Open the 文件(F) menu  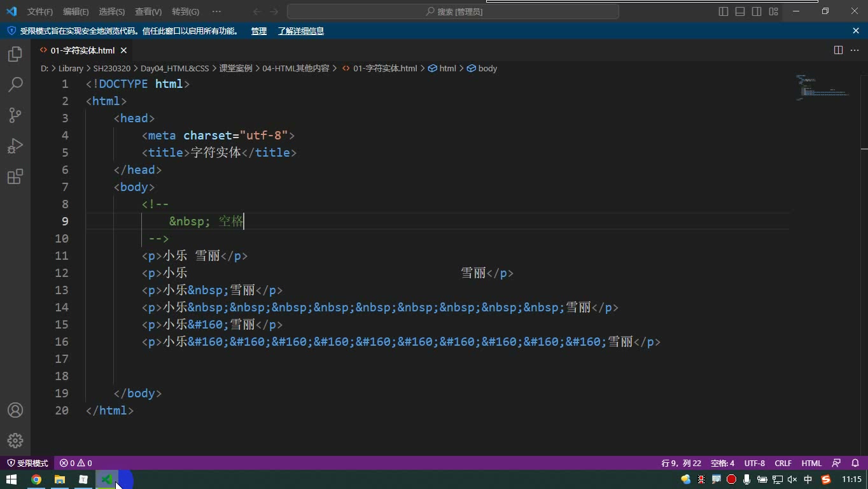tap(39, 11)
